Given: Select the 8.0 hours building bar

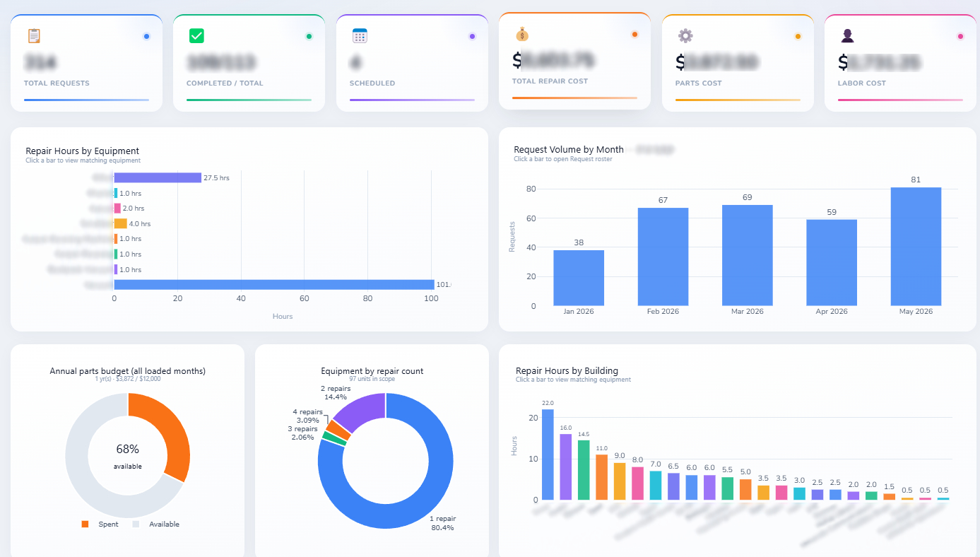Looking at the screenshot, I should (638, 483).
